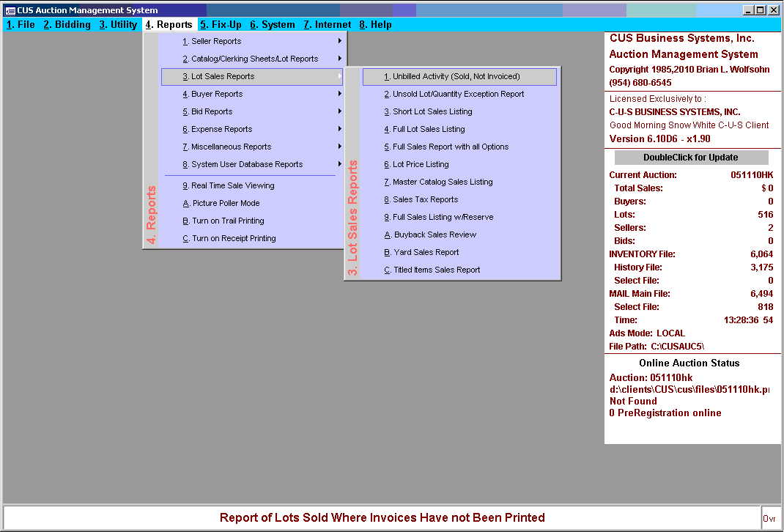The width and height of the screenshot is (784, 532).
Task: Open Full Sales Report with all Options
Action: point(459,147)
